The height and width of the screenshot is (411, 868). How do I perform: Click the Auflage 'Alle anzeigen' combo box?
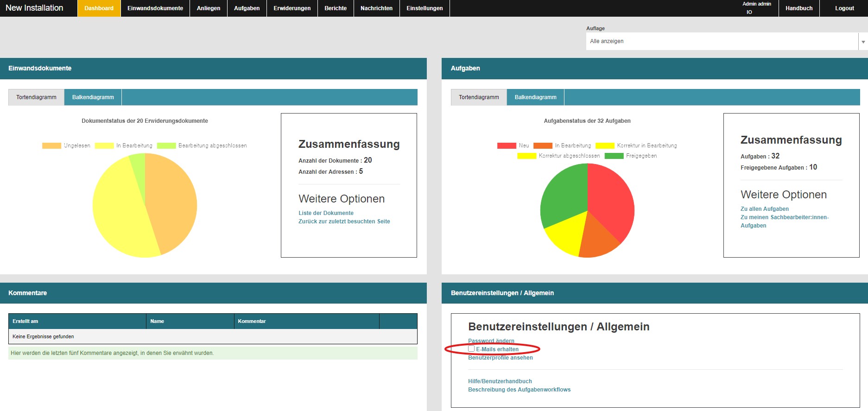(722, 41)
